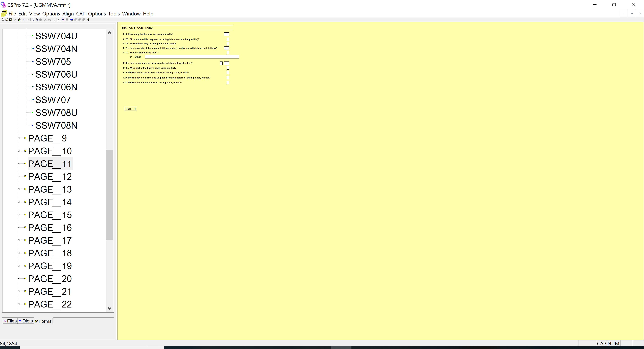The width and height of the screenshot is (644, 349).
Task: Click the field box for question 819
Action: coord(228,73)
